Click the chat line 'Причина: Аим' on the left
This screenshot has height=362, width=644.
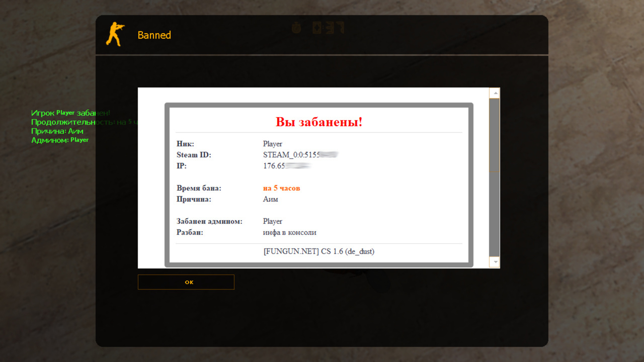click(57, 131)
